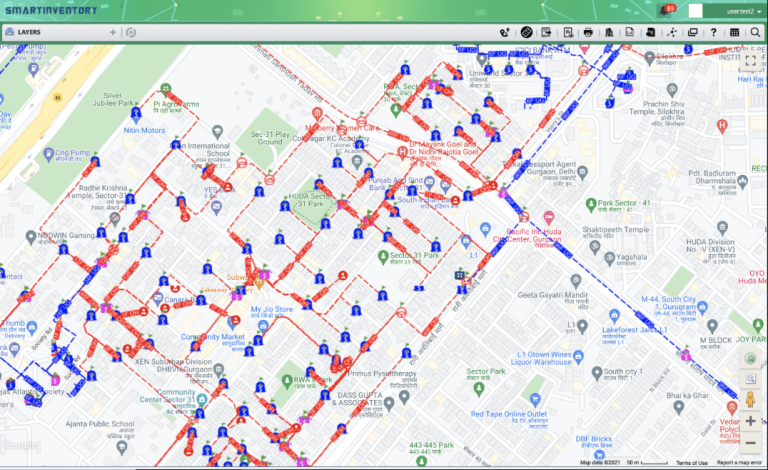Open the table grid icon

(734, 32)
